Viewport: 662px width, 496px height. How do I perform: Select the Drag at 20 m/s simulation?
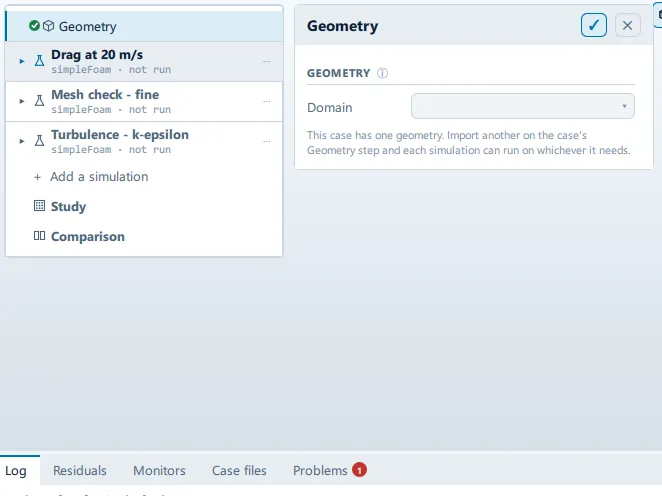click(x=144, y=61)
